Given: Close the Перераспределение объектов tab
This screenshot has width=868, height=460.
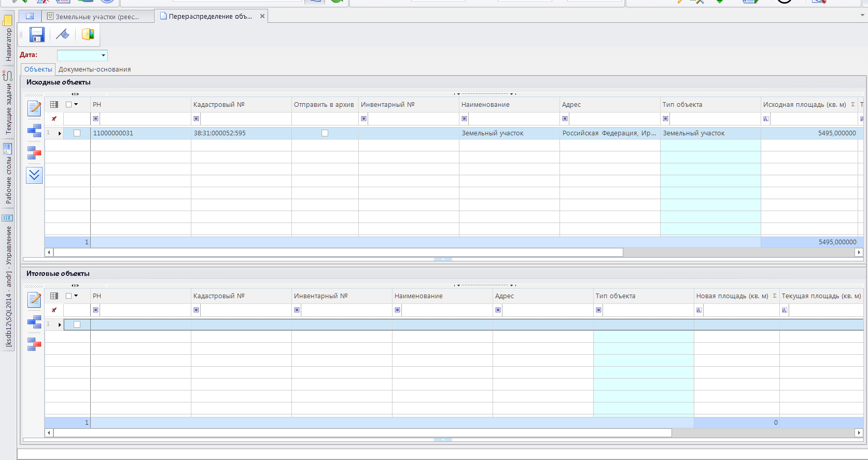Looking at the screenshot, I should (262, 16).
